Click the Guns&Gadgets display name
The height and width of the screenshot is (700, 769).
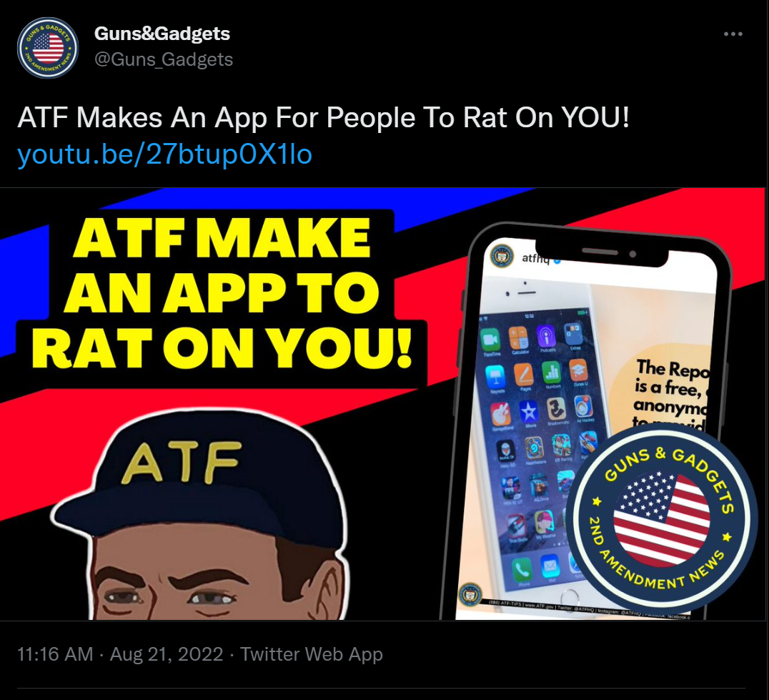click(x=162, y=34)
